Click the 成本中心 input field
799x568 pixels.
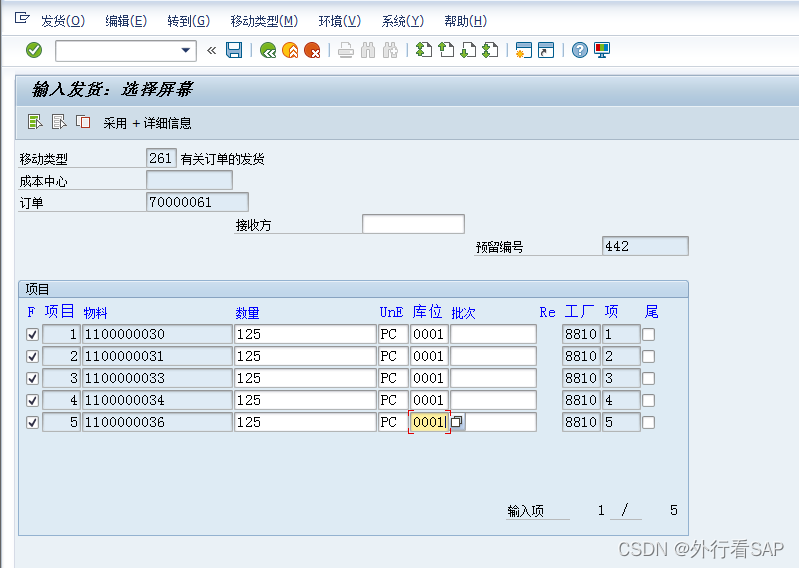pyautogui.click(x=189, y=180)
